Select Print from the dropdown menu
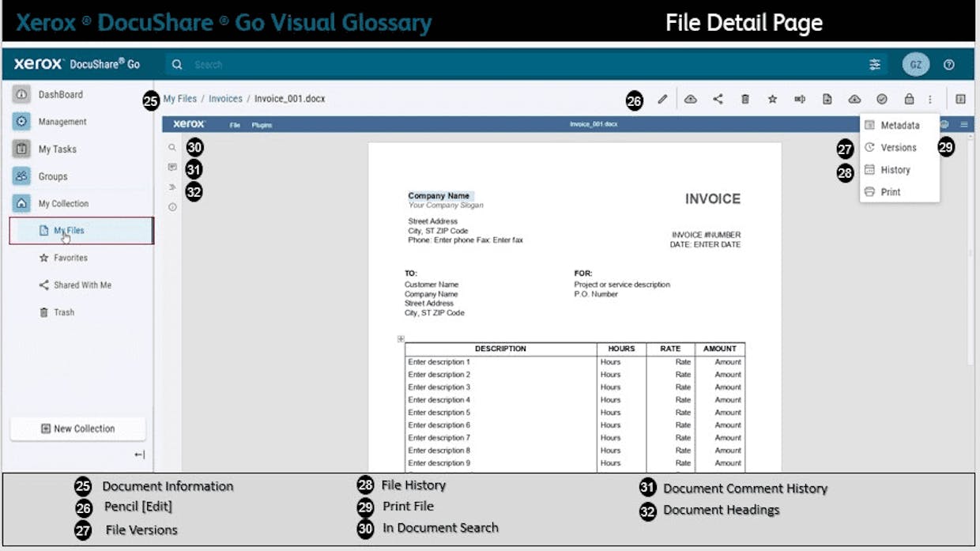 [900, 191]
